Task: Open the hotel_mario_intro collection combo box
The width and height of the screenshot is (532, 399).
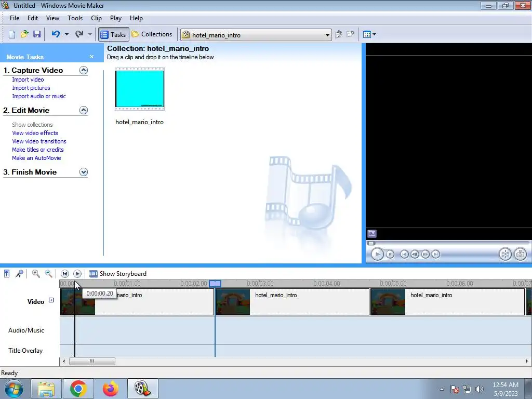Action: click(x=256, y=35)
